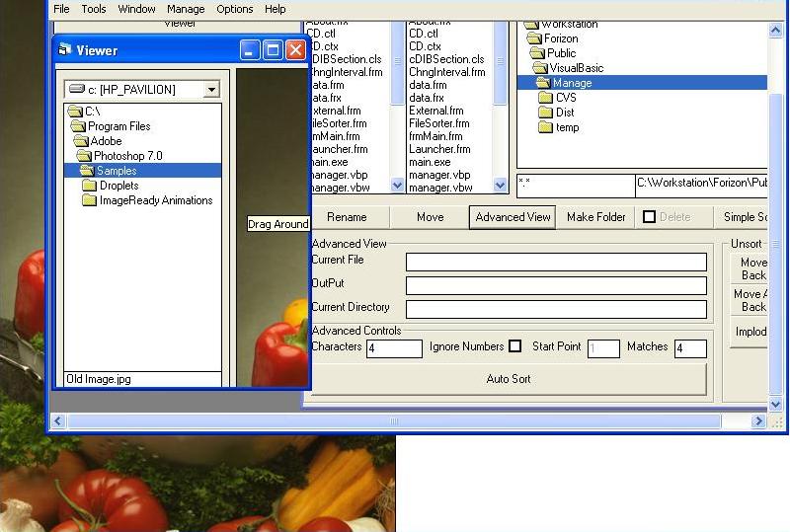Open the Manage menu
The height and width of the screenshot is (532, 790).
coord(186,9)
